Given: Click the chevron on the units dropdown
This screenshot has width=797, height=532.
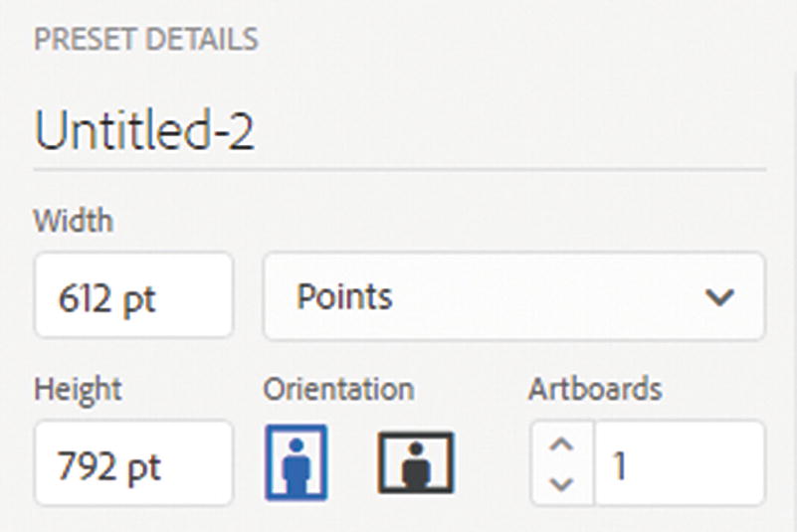Looking at the screenshot, I should click(x=718, y=297).
